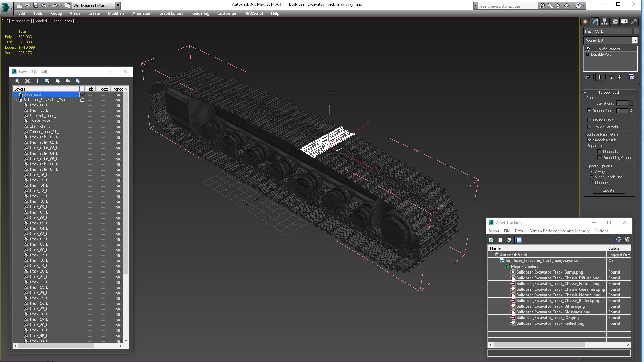
Task: Click Add Selected Objects to Layer plus icon
Action: tap(38, 81)
